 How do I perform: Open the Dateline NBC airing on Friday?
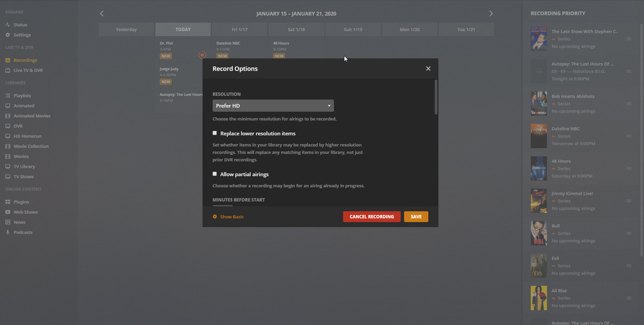pyautogui.click(x=238, y=50)
